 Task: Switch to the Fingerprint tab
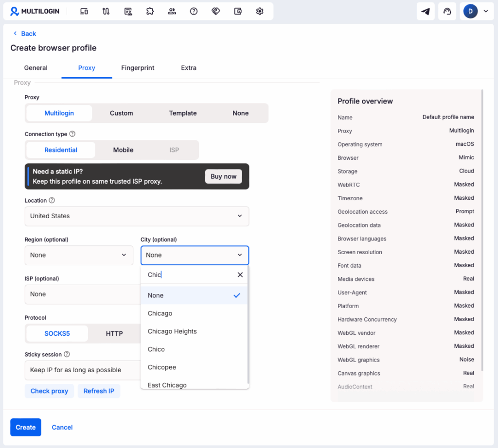click(138, 68)
